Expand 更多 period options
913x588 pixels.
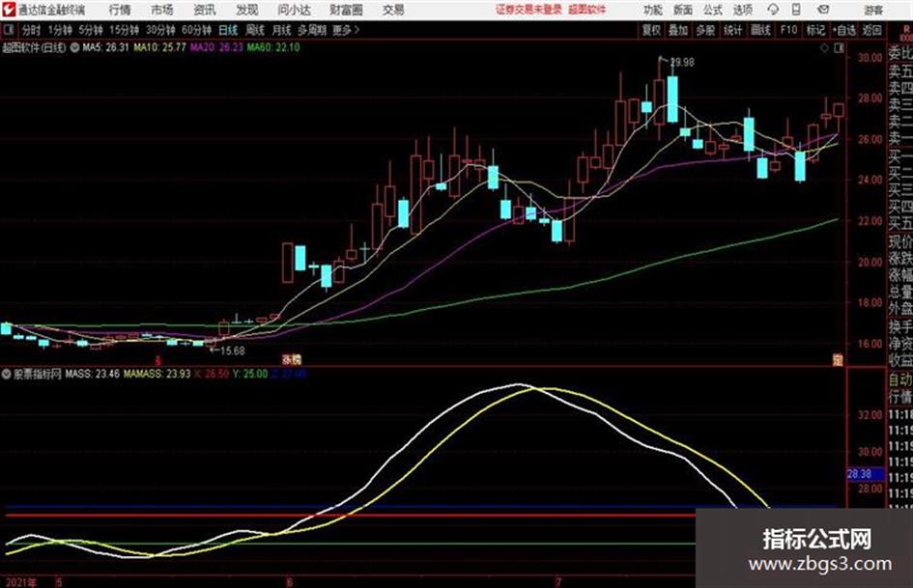click(x=346, y=30)
